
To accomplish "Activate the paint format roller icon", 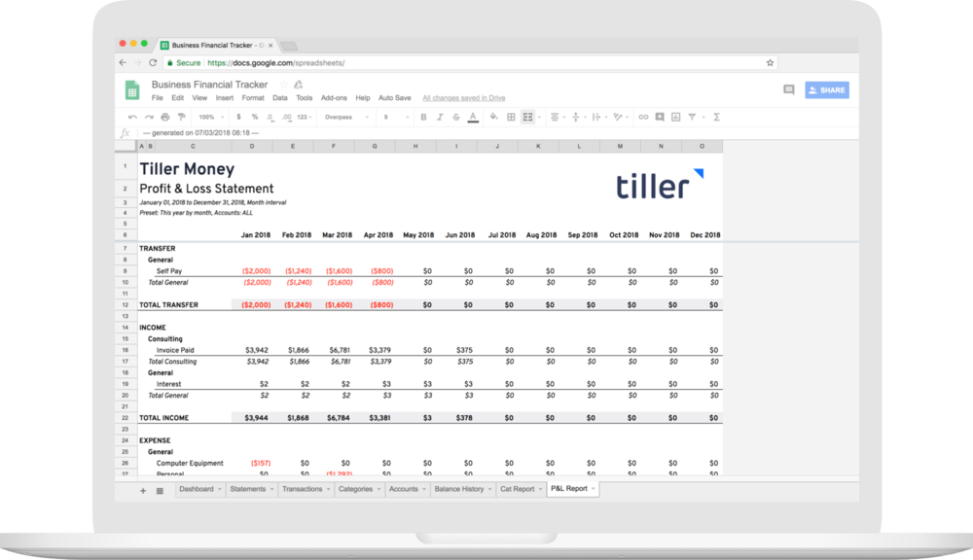I will point(181,117).
